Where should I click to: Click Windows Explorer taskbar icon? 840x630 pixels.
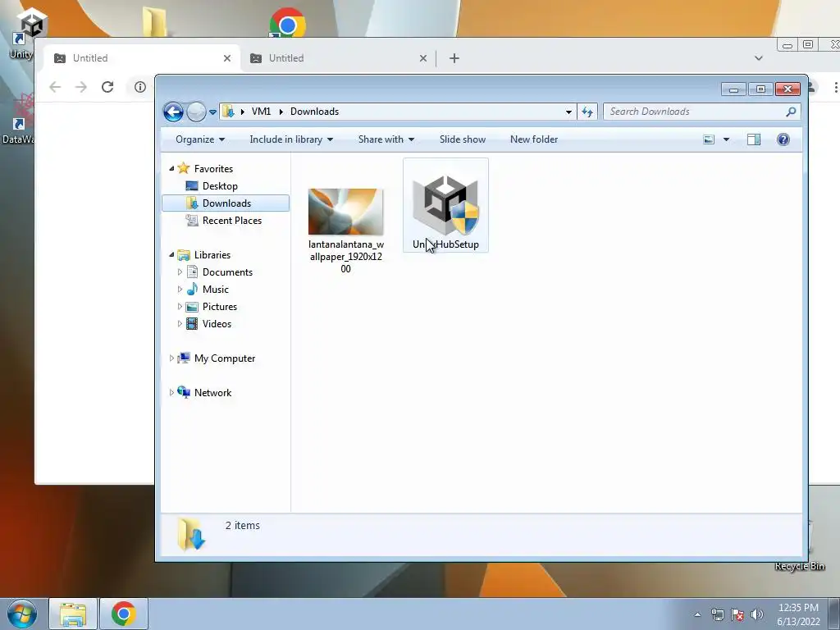pyautogui.click(x=73, y=614)
